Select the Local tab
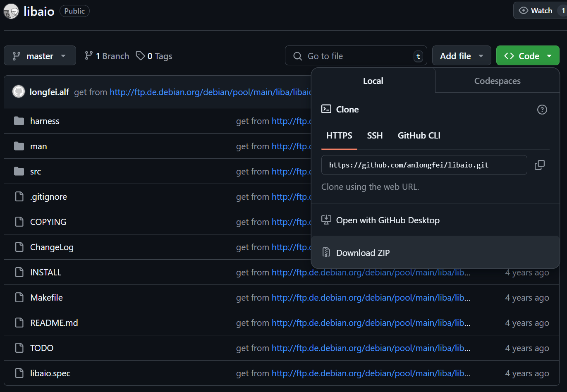The image size is (567, 392). point(373,81)
